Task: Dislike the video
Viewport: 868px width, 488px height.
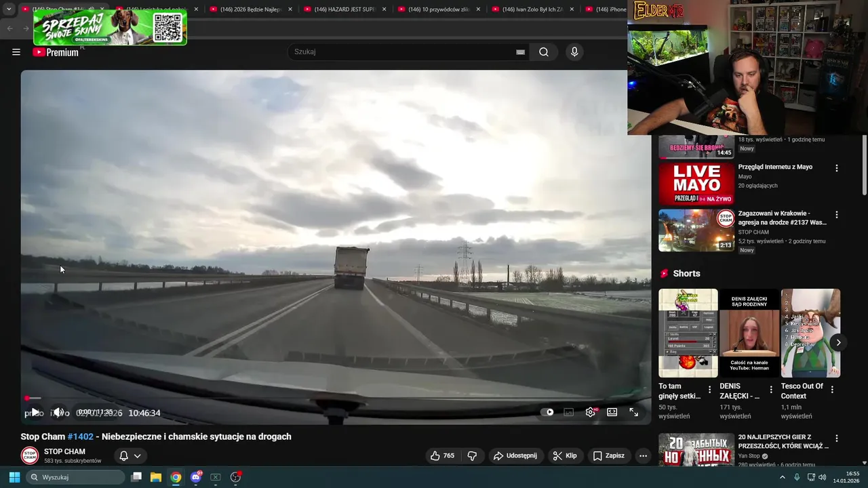Action: click(x=473, y=456)
